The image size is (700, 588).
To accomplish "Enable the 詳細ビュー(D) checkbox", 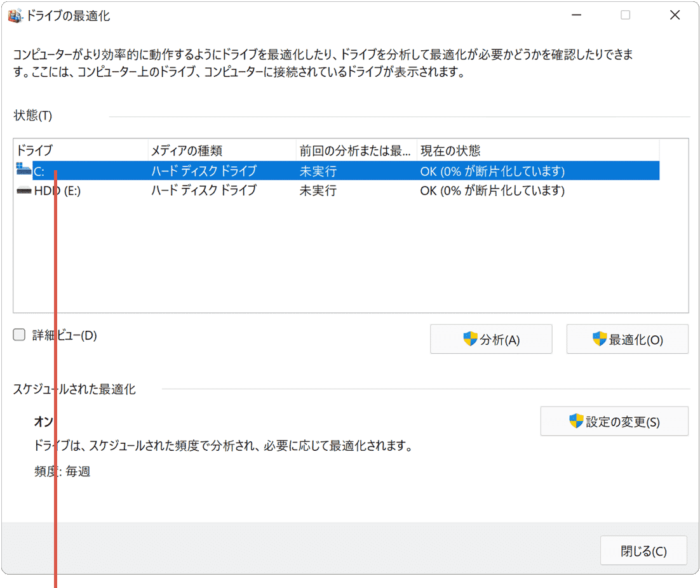I will coord(20,335).
